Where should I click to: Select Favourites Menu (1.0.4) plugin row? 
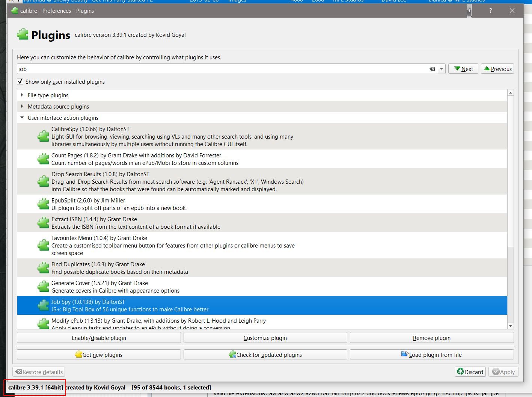(262, 245)
